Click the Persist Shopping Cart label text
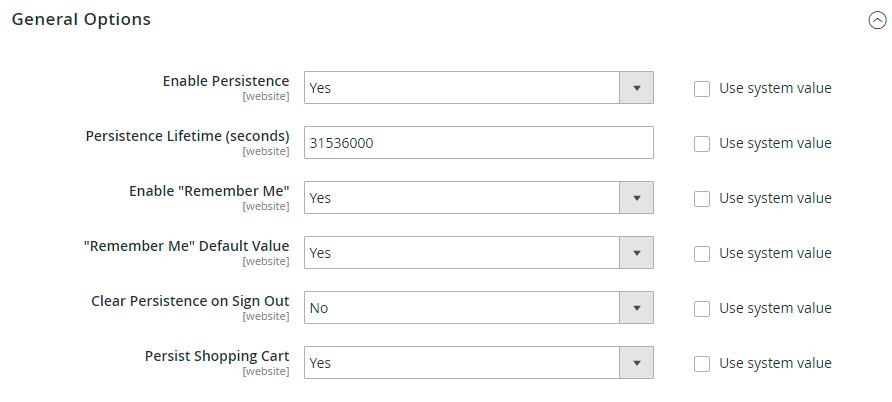The width and height of the screenshot is (892, 402). tap(217, 356)
